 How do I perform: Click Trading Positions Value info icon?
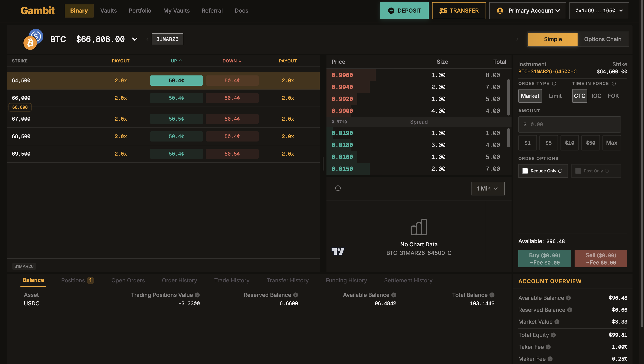197,295
